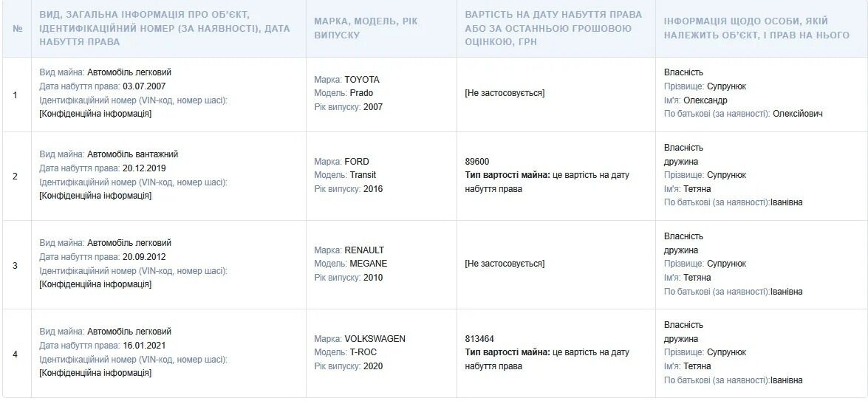The image size is (868, 401).
Task: Select the MEGANE model entry
Action: tap(369, 264)
